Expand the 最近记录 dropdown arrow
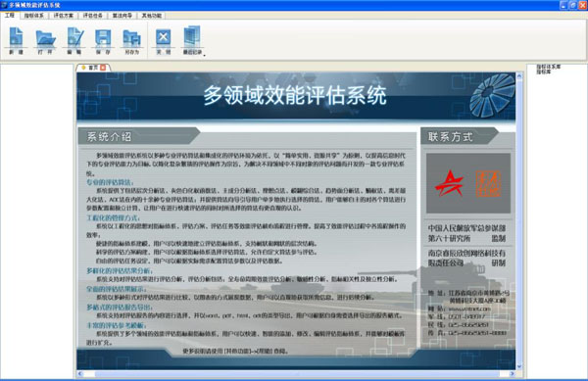Image resolution: width=588 pixels, height=381 pixels. (205, 55)
